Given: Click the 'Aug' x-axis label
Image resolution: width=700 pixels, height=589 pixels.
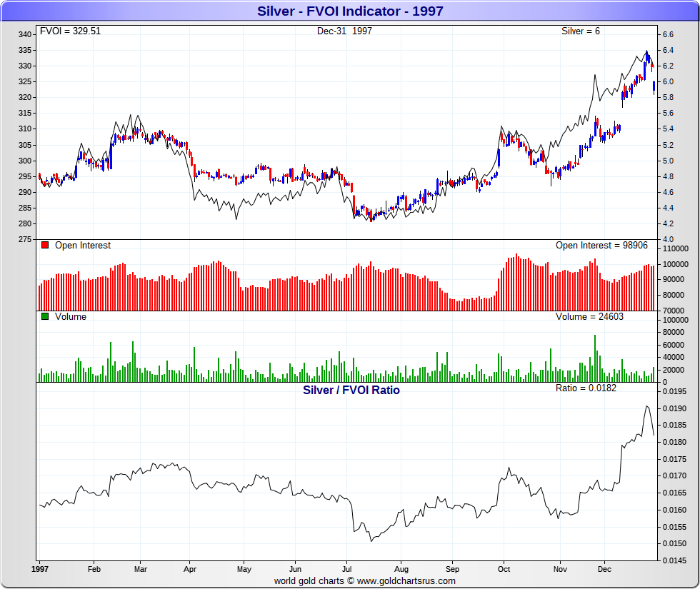Looking at the screenshot, I should tap(401, 569).
